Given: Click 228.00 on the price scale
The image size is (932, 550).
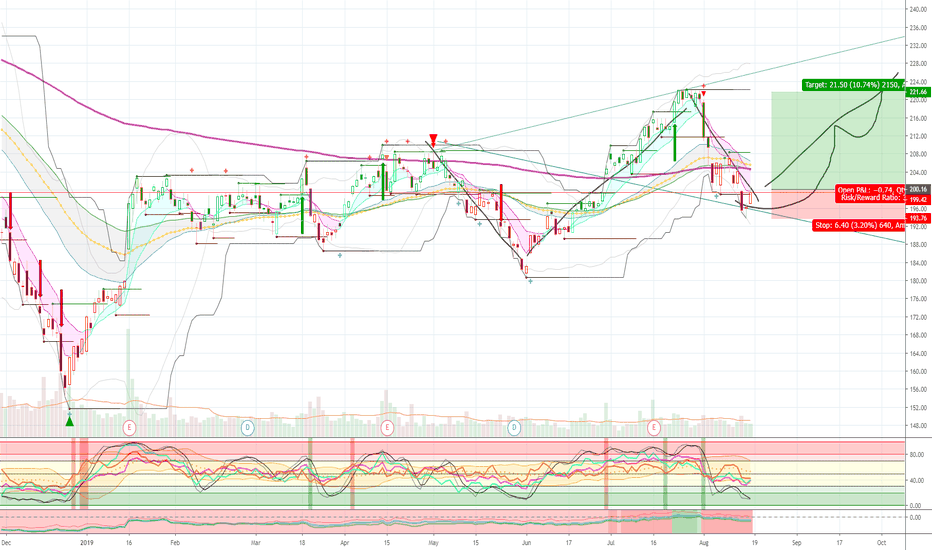Looking at the screenshot, I should point(918,64).
